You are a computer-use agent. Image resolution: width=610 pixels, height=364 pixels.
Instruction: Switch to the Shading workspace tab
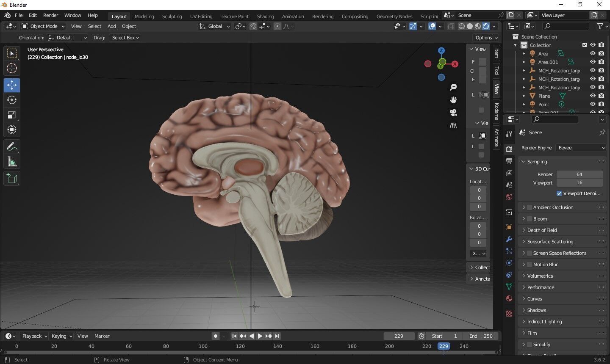265,17
